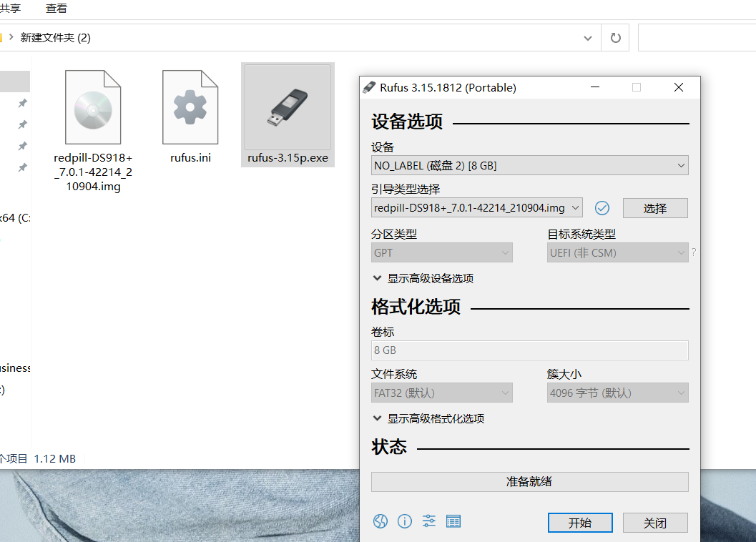Screen dimensions: 756x542
Task: Click last pin icon in sidebar
Action: [x=22, y=167]
